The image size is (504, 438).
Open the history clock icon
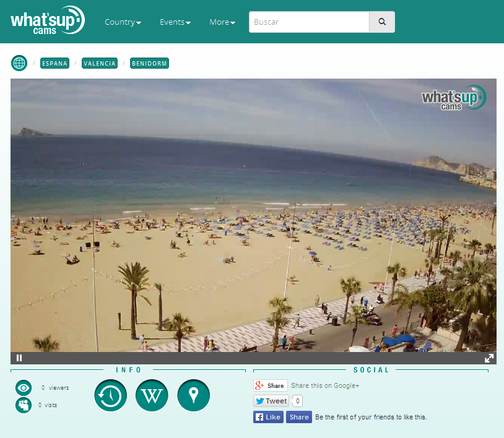pyautogui.click(x=111, y=395)
